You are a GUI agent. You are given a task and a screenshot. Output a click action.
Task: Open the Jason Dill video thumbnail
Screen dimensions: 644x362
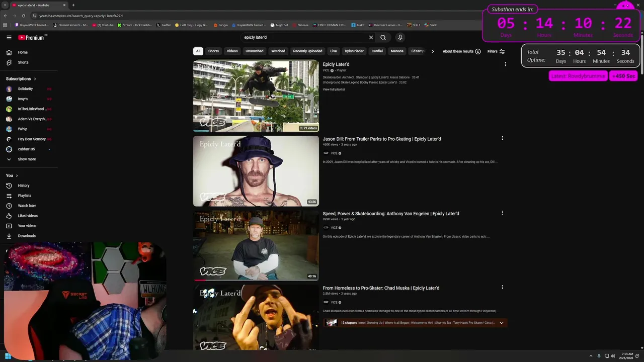point(256,171)
